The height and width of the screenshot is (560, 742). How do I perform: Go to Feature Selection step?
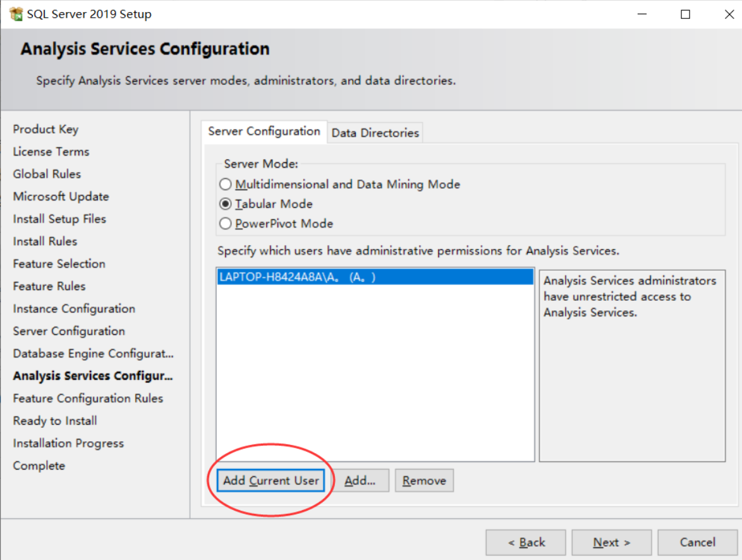click(x=59, y=264)
